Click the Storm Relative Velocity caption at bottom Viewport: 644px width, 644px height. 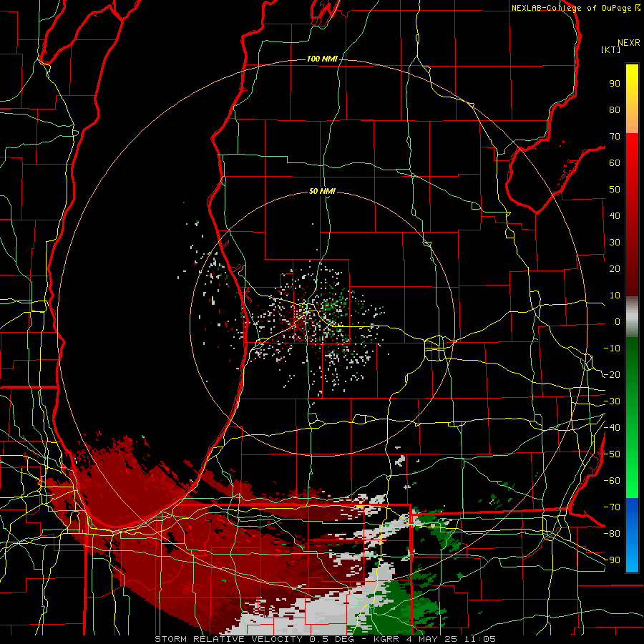[326, 639]
